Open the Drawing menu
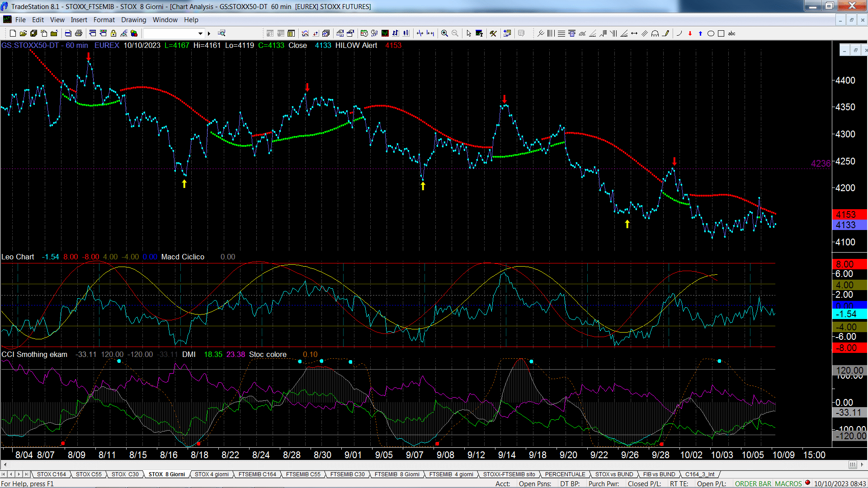 click(133, 20)
